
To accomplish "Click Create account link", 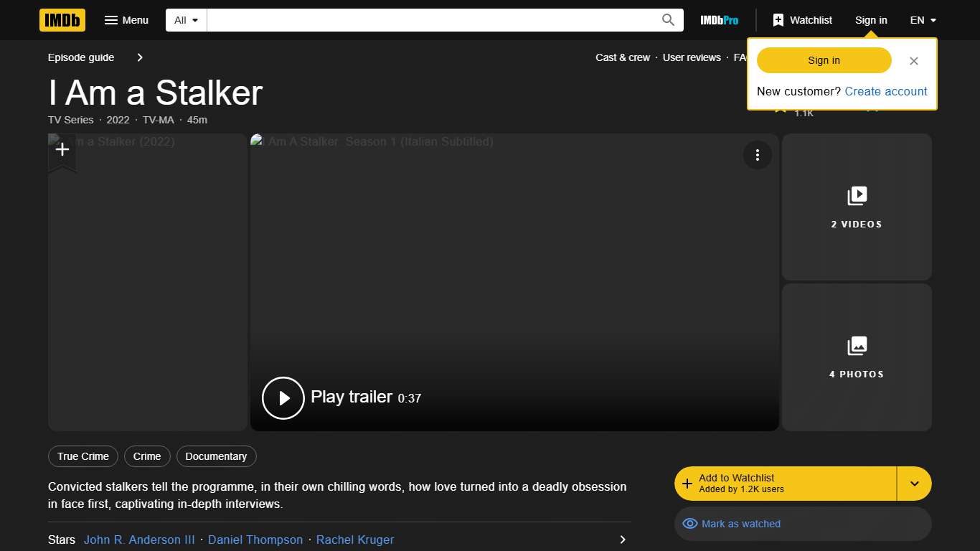I will [x=885, y=91].
